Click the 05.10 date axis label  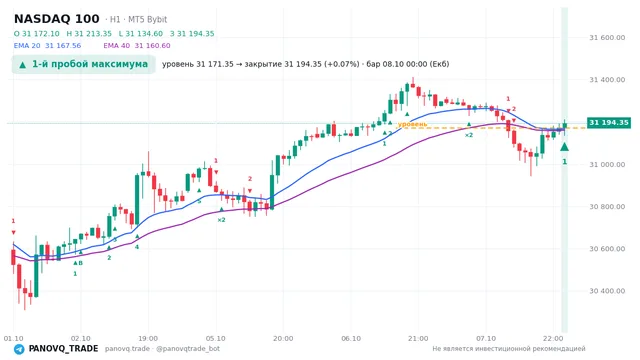click(216, 339)
